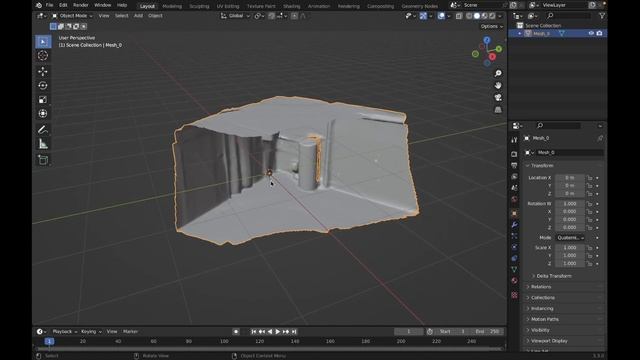Open the Physics properties tab

514,247
